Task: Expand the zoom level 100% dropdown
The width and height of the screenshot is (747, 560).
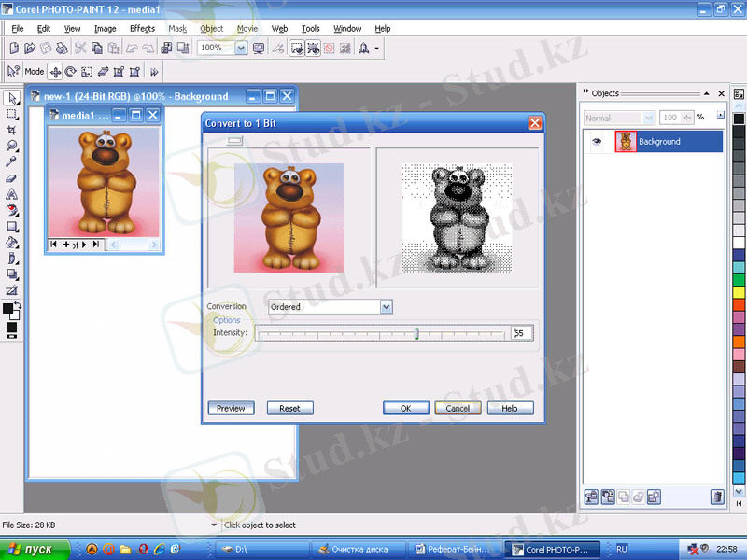Action: [x=241, y=48]
